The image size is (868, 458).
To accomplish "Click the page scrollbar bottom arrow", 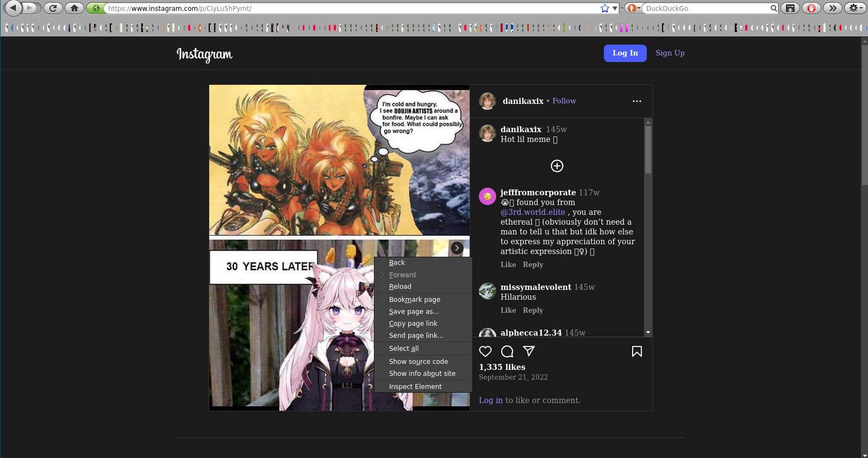I will [x=864, y=455].
